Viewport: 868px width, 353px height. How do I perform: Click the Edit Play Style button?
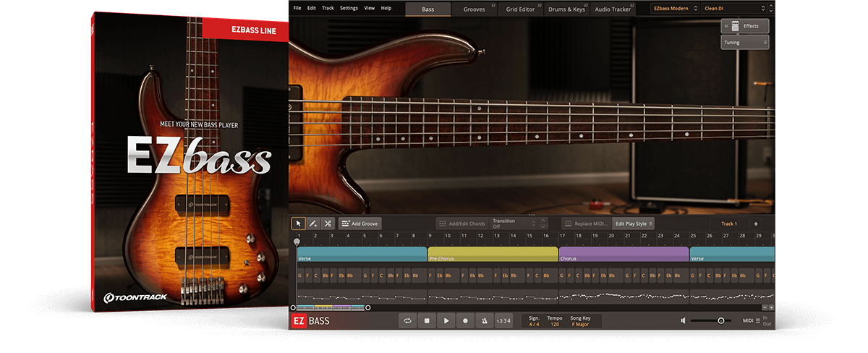633,224
